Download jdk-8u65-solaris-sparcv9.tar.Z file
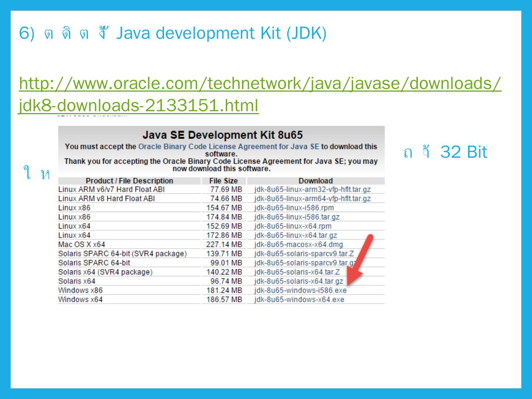Image resolution: width=532 pixels, height=399 pixels. (304, 254)
